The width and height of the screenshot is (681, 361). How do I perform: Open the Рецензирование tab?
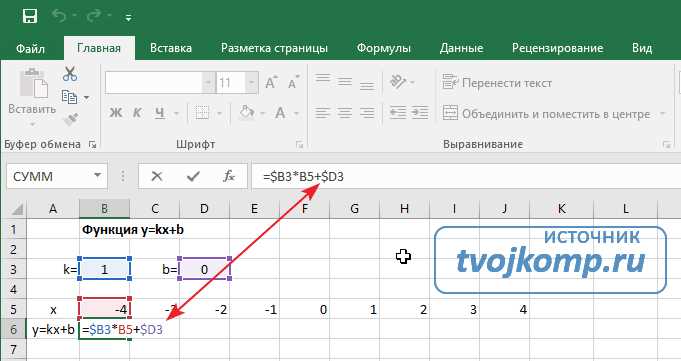pos(557,48)
